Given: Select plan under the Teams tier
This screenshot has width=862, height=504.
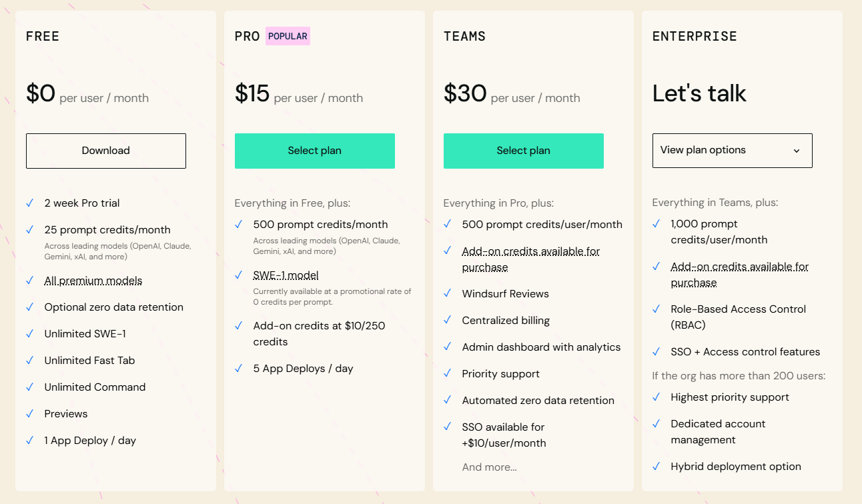Looking at the screenshot, I should pos(523,151).
